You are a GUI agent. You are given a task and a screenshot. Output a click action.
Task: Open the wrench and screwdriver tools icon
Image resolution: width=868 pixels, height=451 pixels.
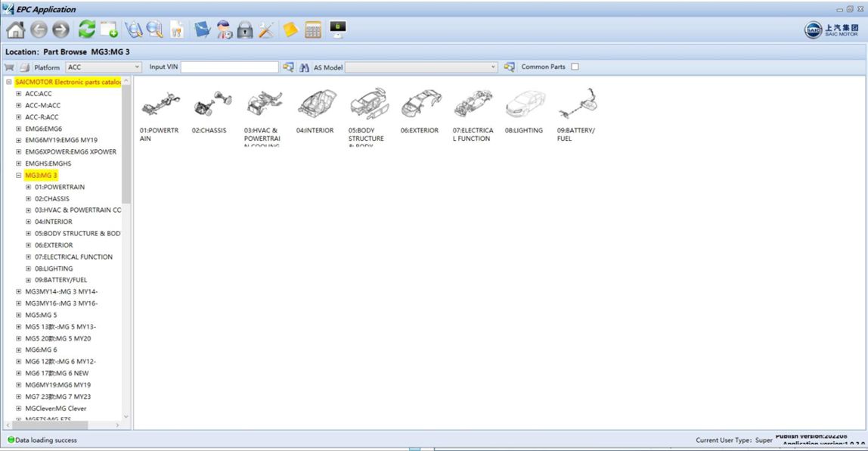(x=266, y=30)
